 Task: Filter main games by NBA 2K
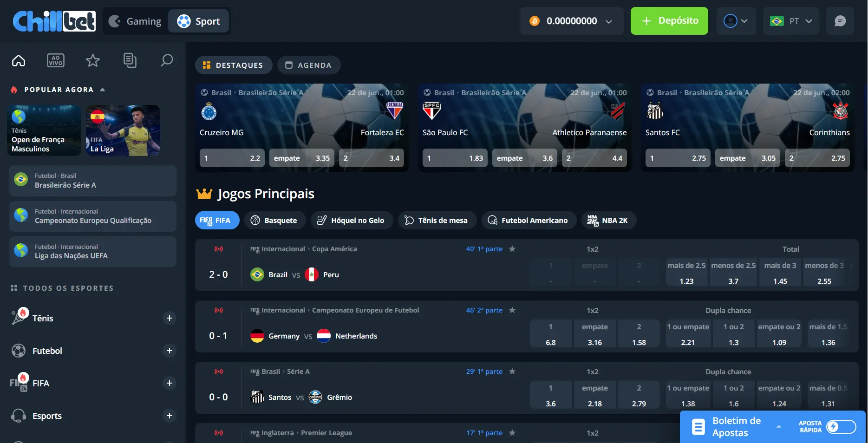609,220
